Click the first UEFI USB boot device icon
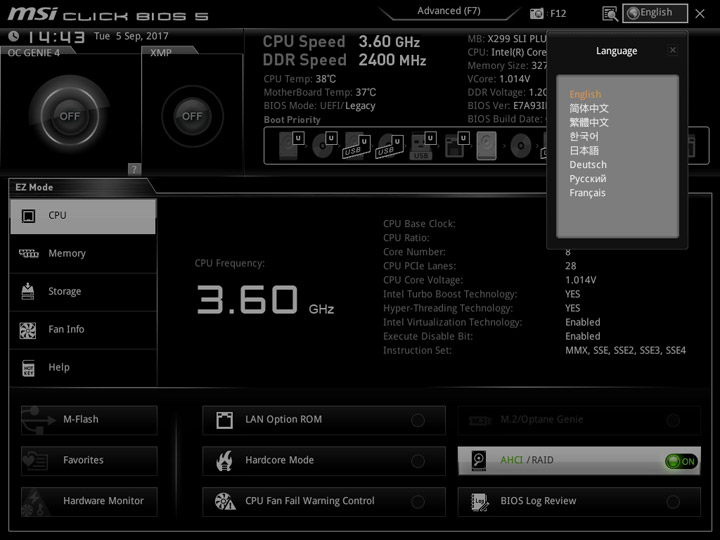The width and height of the screenshot is (720, 540). point(357,145)
